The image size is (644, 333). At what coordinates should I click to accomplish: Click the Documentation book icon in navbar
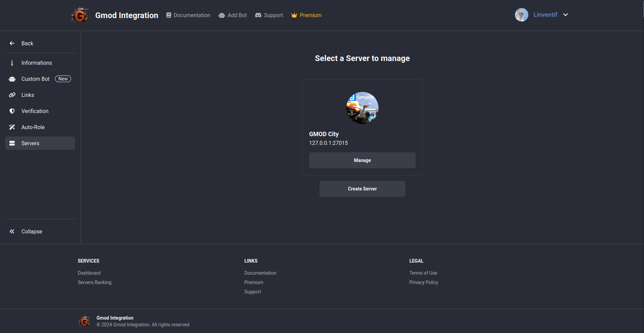click(x=169, y=15)
